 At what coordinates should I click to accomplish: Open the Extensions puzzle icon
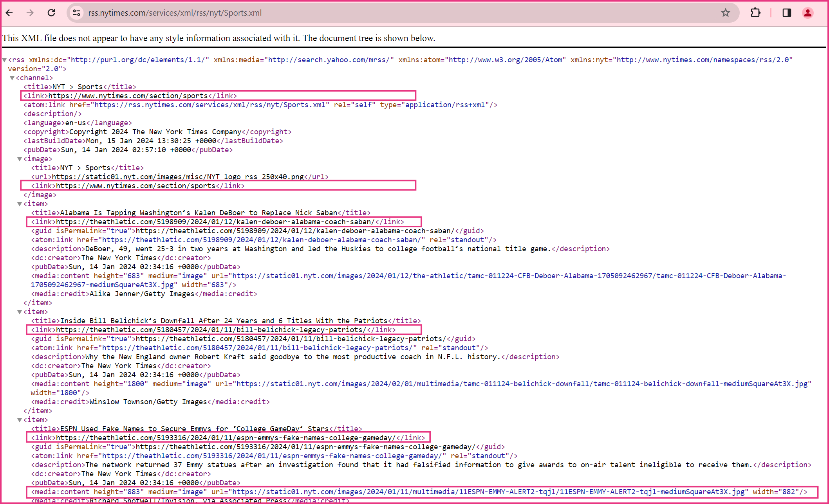tap(755, 13)
